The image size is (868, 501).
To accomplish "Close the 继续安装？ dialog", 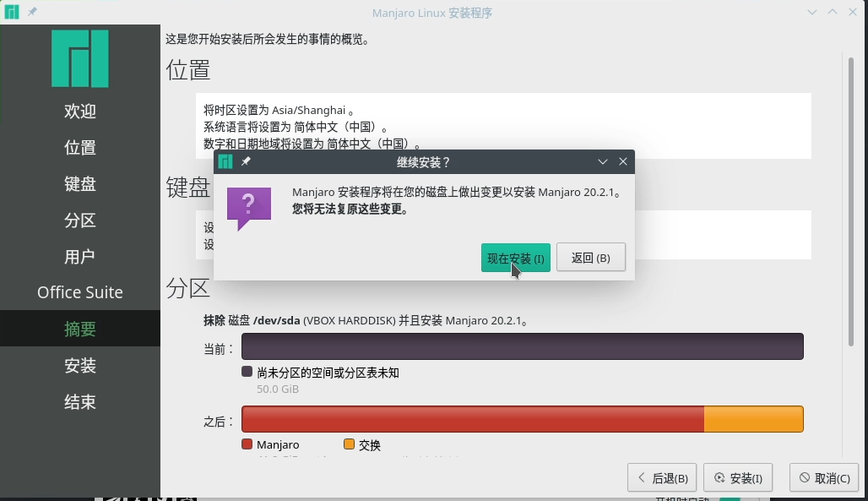I will [x=623, y=161].
